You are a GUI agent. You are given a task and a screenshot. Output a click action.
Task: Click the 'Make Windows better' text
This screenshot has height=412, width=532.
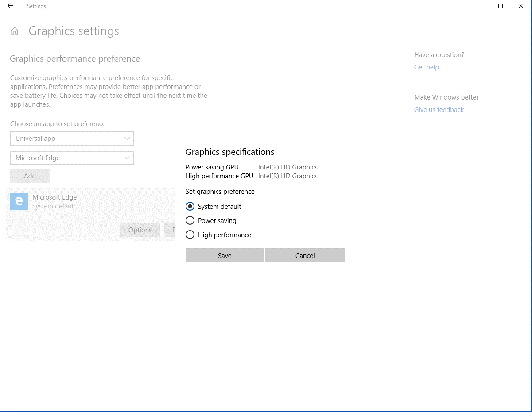click(x=447, y=97)
